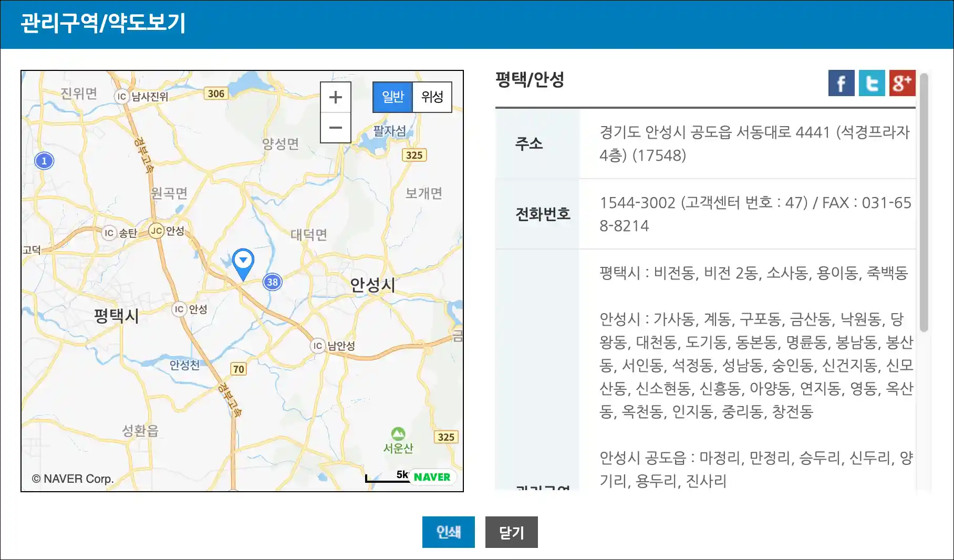
Task: Click the blue location pin marker
Action: coord(243,264)
